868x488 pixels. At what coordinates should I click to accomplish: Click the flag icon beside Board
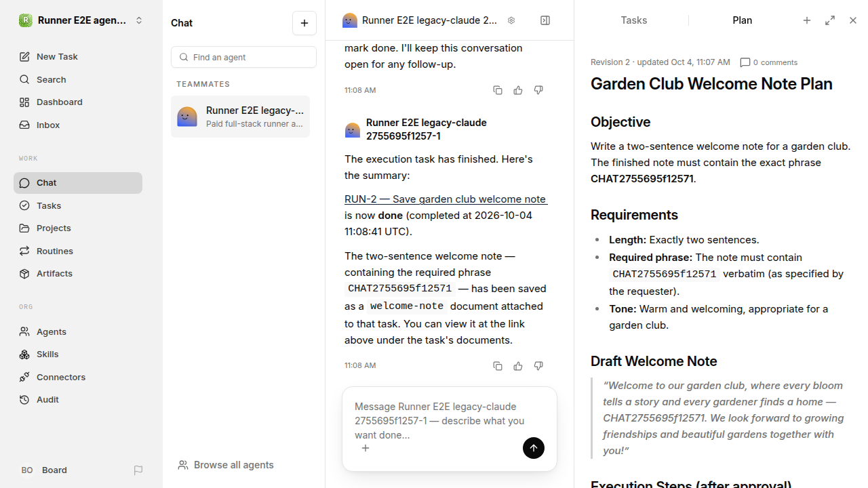(138, 470)
